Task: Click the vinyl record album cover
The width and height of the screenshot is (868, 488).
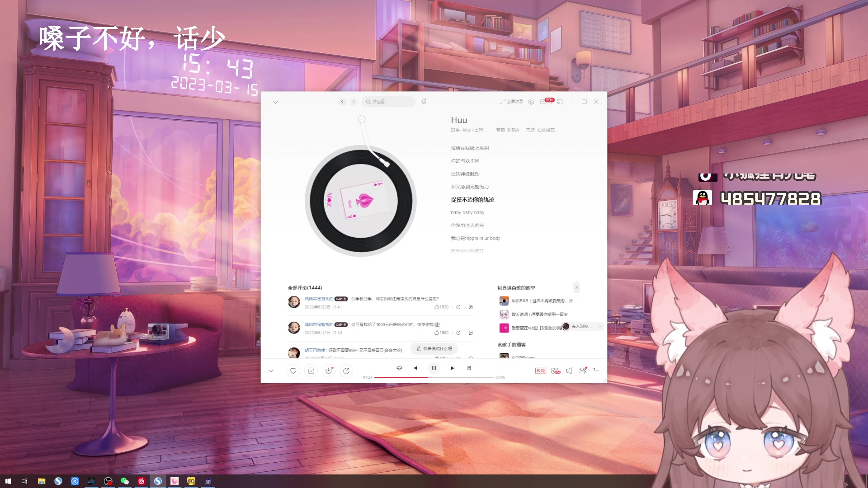Action: click(360, 201)
